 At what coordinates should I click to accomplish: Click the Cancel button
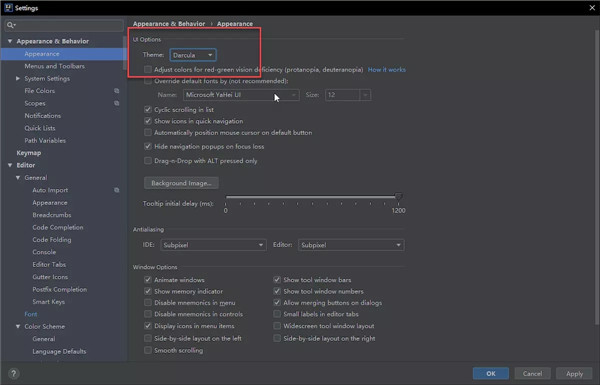point(532,374)
